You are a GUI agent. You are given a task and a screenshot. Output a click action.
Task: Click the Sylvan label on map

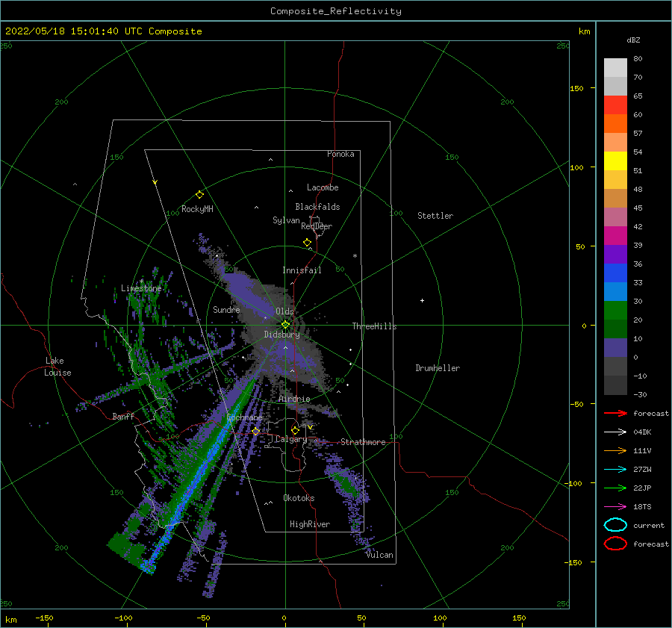click(286, 220)
